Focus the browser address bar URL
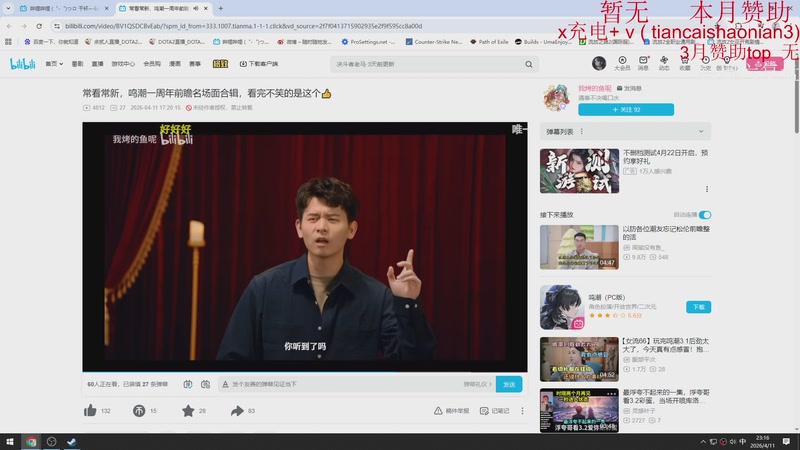800x450 pixels. click(x=243, y=26)
